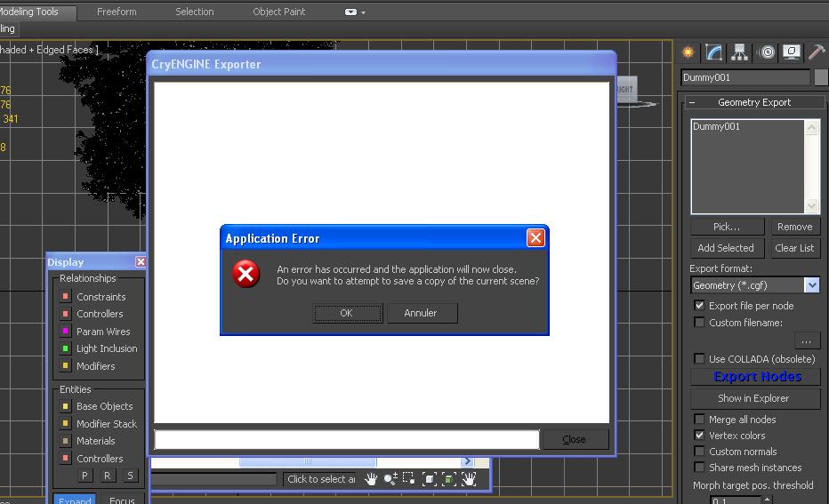
Task: Click the Pan hand tool icon
Action: [370, 478]
